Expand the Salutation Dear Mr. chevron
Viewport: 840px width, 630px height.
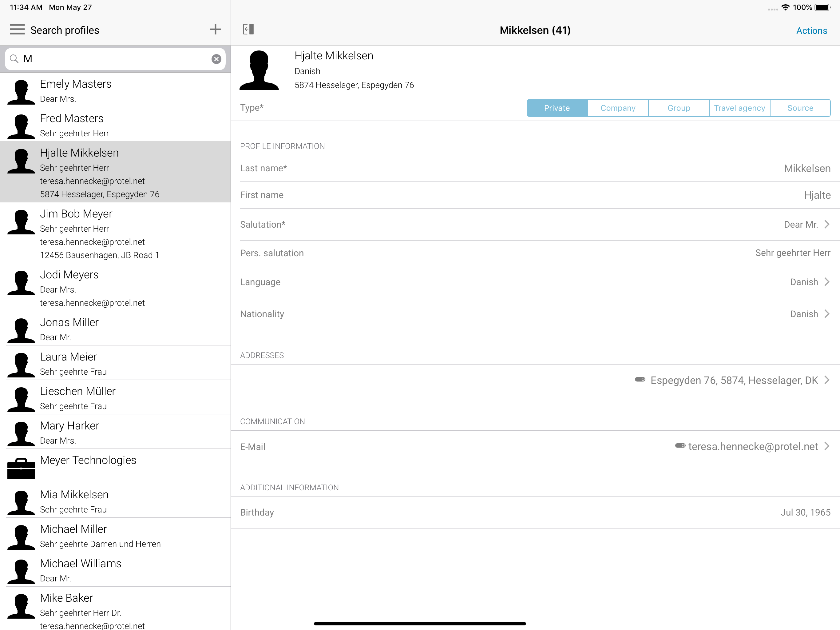point(826,225)
